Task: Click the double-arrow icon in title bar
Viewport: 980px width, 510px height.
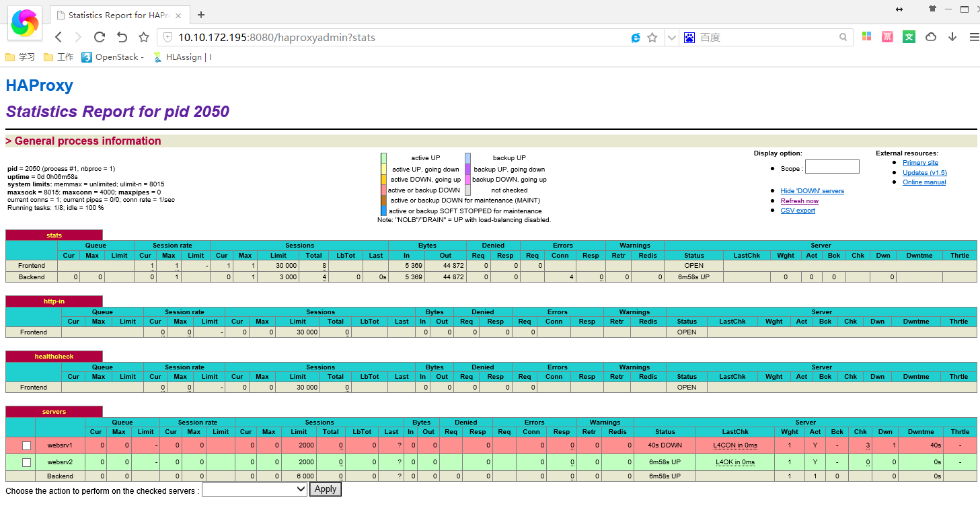Action: point(899,9)
